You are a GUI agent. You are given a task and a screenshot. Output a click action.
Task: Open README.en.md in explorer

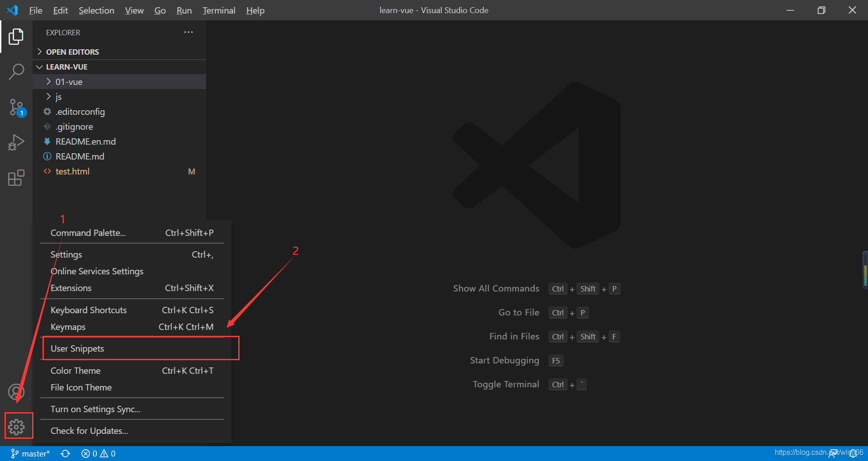point(119,141)
